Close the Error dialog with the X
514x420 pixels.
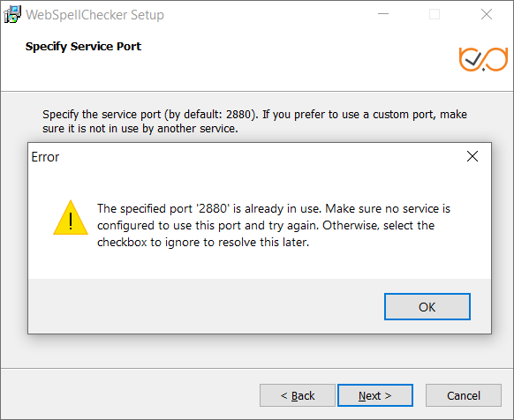pos(472,156)
